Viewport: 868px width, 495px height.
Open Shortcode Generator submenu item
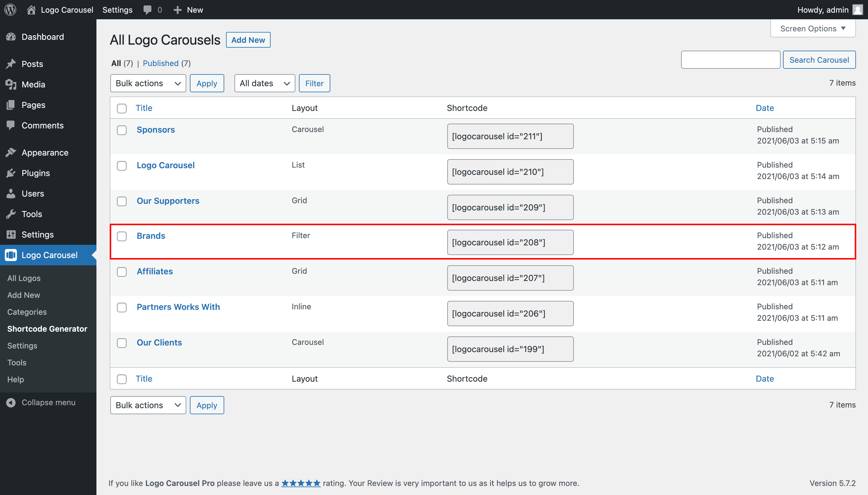click(x=47, y=329)
